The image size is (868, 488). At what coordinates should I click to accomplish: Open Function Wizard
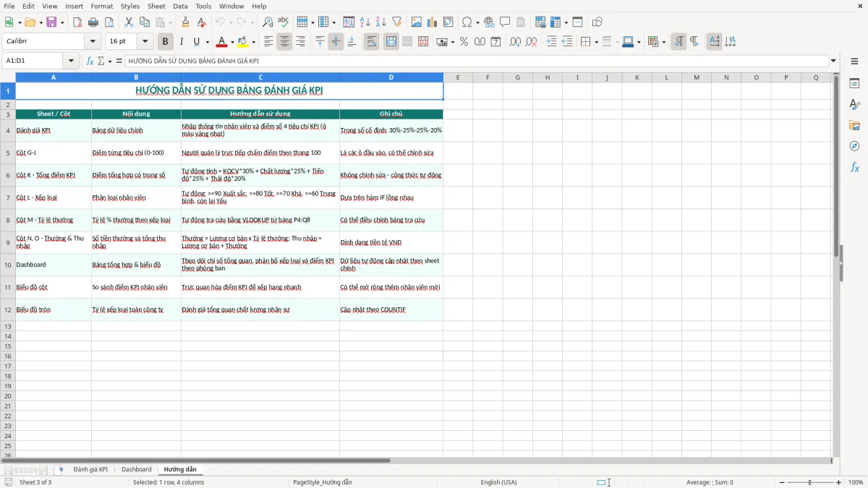click(x=90, y=61)
